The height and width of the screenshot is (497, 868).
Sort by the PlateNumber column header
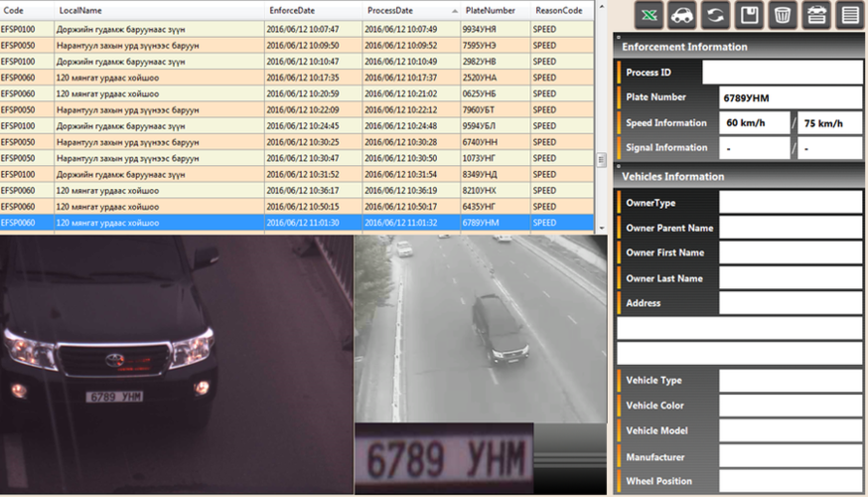[490, 10]
